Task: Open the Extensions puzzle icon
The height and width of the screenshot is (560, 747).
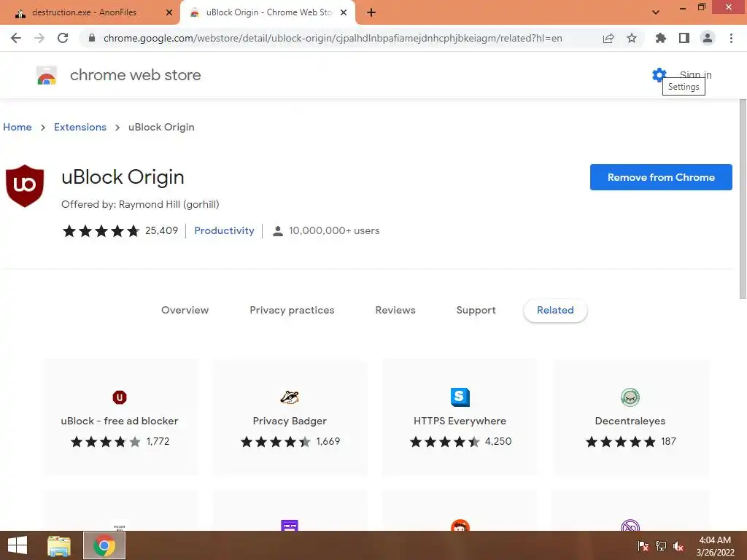Action: 660,38
